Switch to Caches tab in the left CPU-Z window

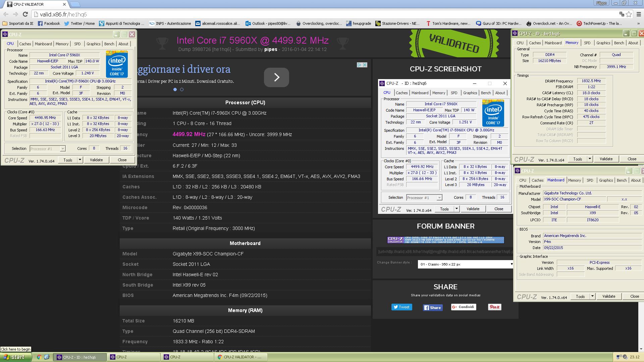pyautogui.click(x=25, y=44)
